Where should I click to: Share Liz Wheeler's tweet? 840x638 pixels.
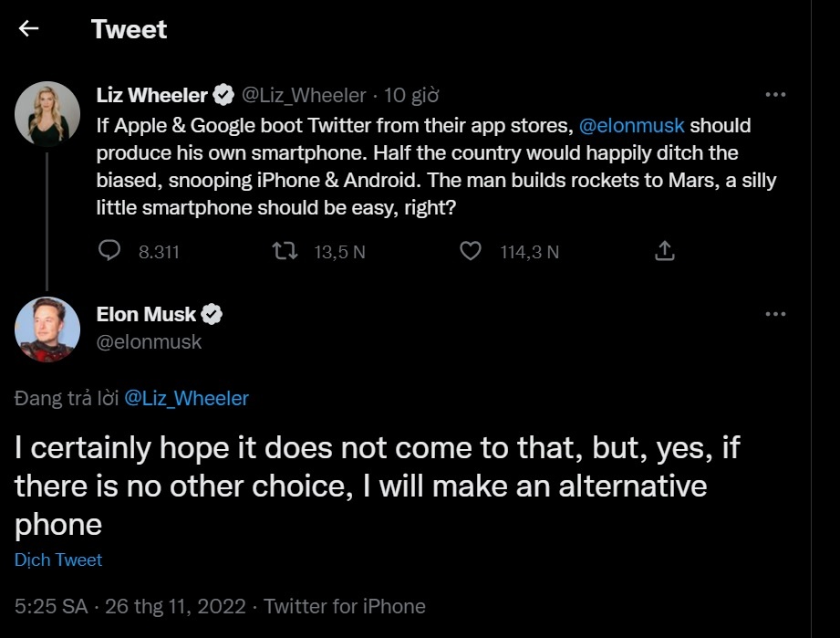(x=665, y=250)
